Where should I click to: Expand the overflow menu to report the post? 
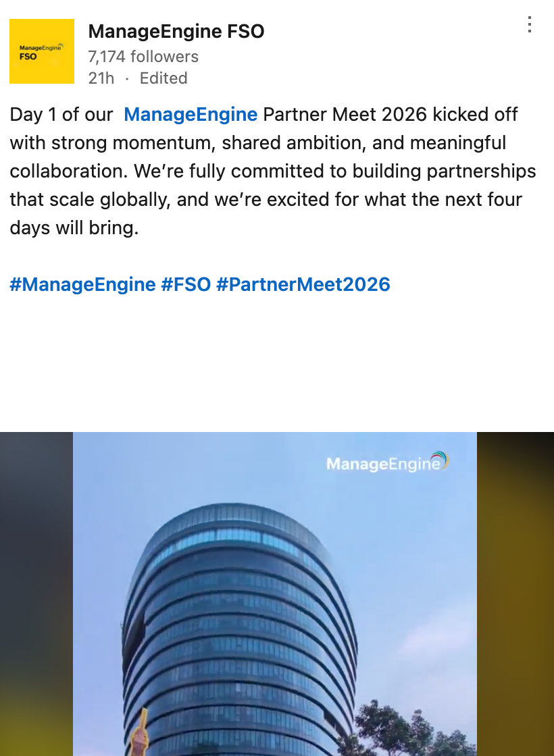(x=529, y=26)
